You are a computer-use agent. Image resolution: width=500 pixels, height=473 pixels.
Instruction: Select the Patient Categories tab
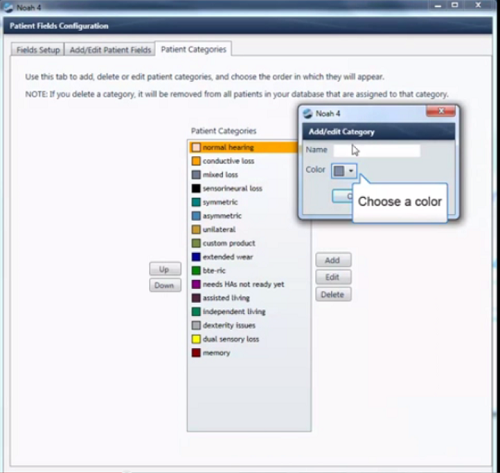point(194,49)
